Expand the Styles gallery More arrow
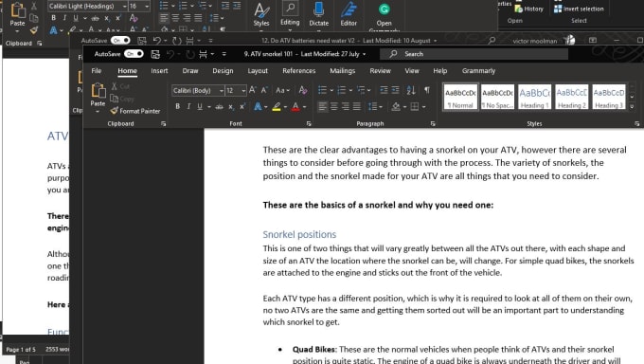644x364 pixels. [632, 106]
